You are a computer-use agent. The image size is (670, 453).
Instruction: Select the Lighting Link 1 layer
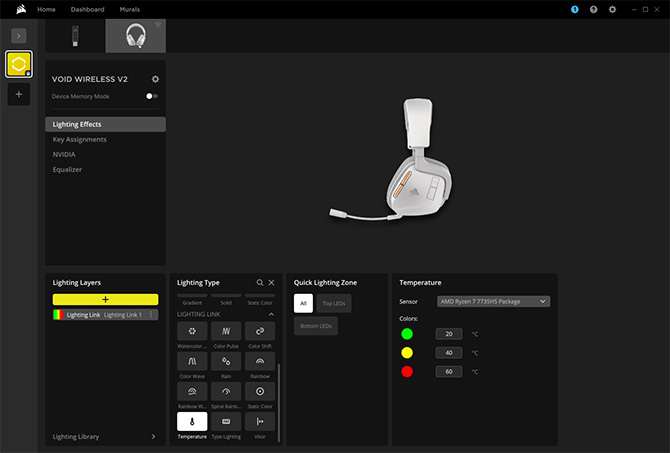pyautogui.click(x=106, y=315)
